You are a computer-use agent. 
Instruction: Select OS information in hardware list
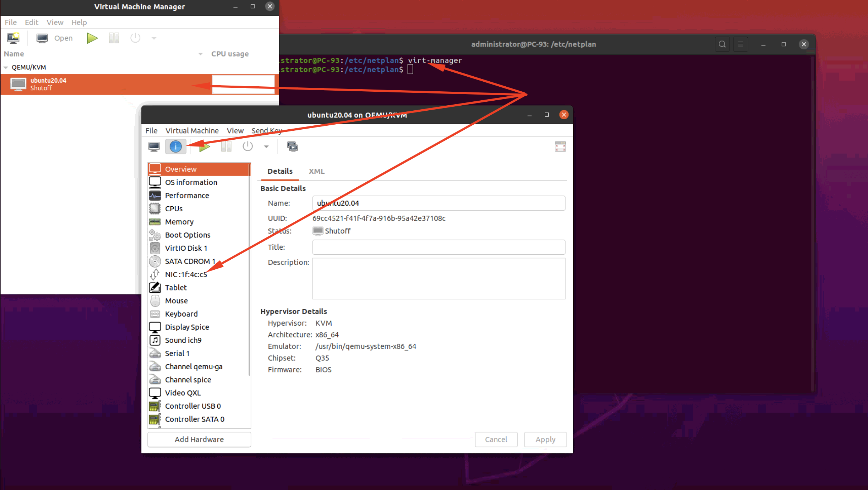(x=199, y=182)
